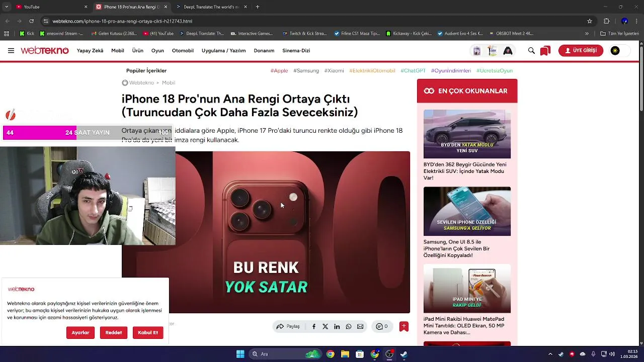The width and height of the screenshot is (644, 362).
Task: Click the #Samsung hashtag link
Action: 306,70
